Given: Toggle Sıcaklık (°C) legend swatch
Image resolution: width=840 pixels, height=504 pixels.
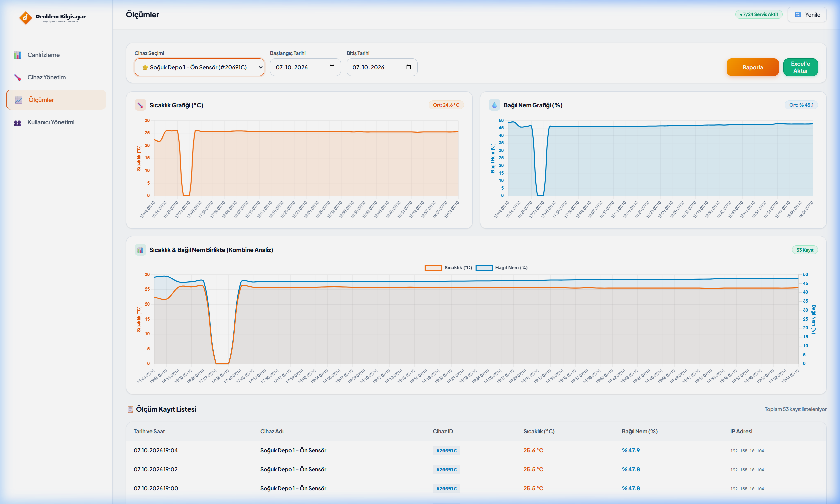Looking at the screenshot, I should point(433,268).
